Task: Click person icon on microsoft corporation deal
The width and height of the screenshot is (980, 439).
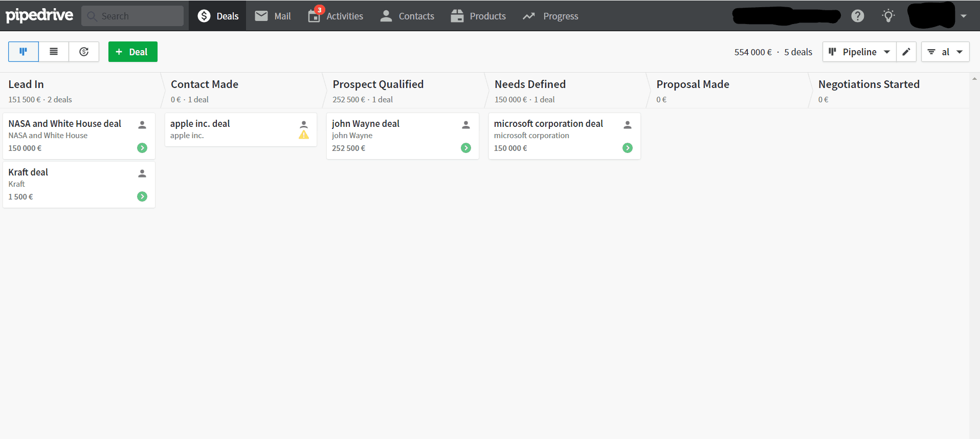Action: (x=628, y=125)
